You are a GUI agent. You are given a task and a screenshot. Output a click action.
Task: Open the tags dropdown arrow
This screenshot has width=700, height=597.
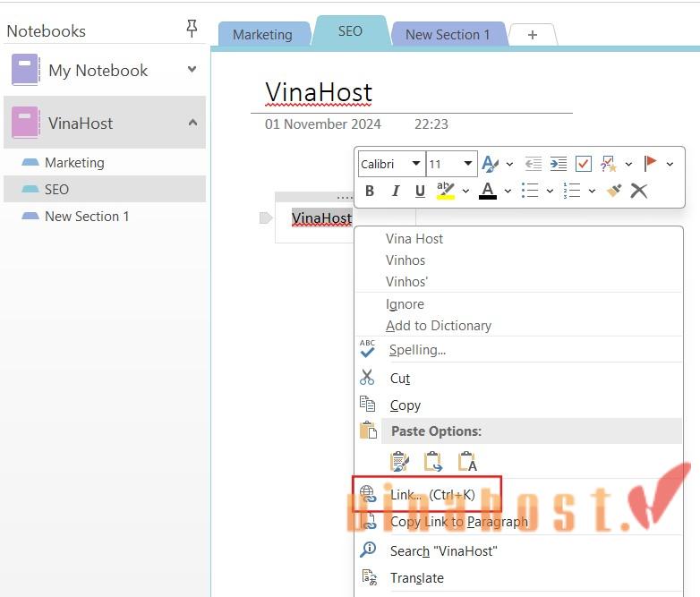[628, 165]
